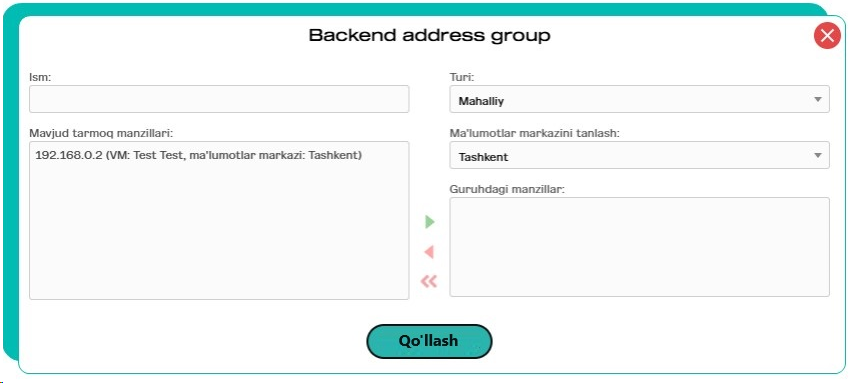Open the Turi dropdown showing Mahalliy
Screen dimensions: 860x383
[640, 99]
